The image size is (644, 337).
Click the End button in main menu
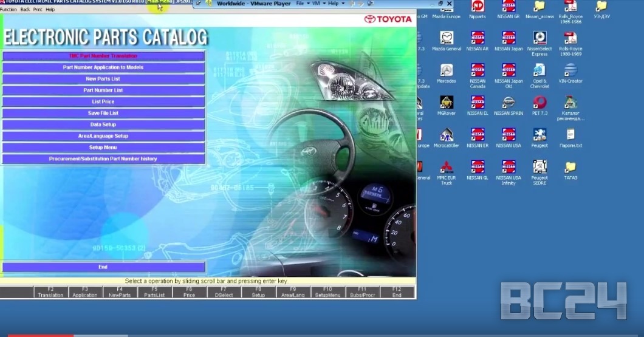(103, 267)
